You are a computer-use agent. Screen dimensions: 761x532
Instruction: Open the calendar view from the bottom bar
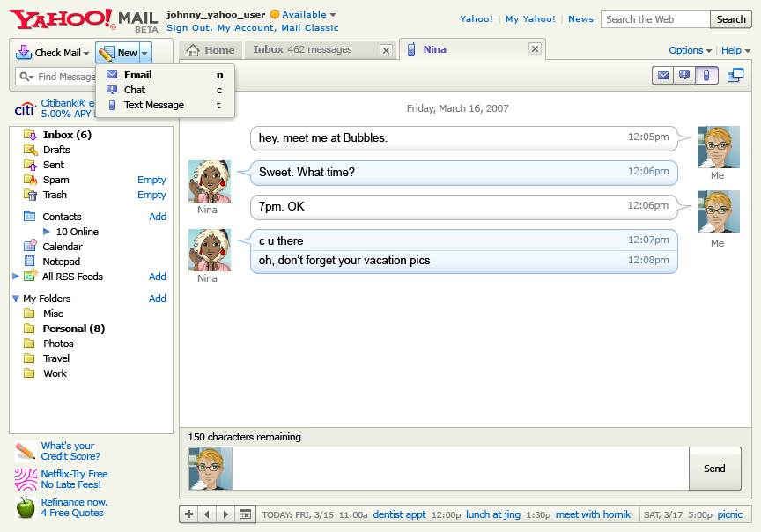(x=246, y=514)
